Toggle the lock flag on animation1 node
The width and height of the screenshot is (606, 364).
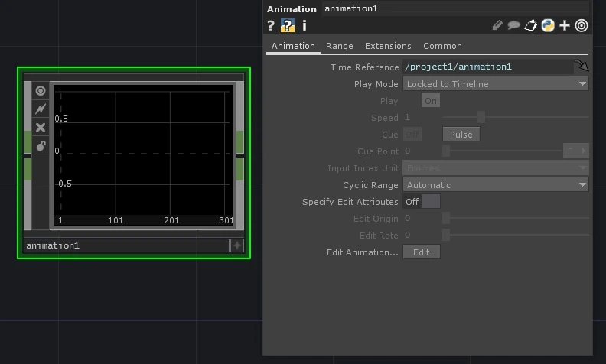(x=41, y=146)
